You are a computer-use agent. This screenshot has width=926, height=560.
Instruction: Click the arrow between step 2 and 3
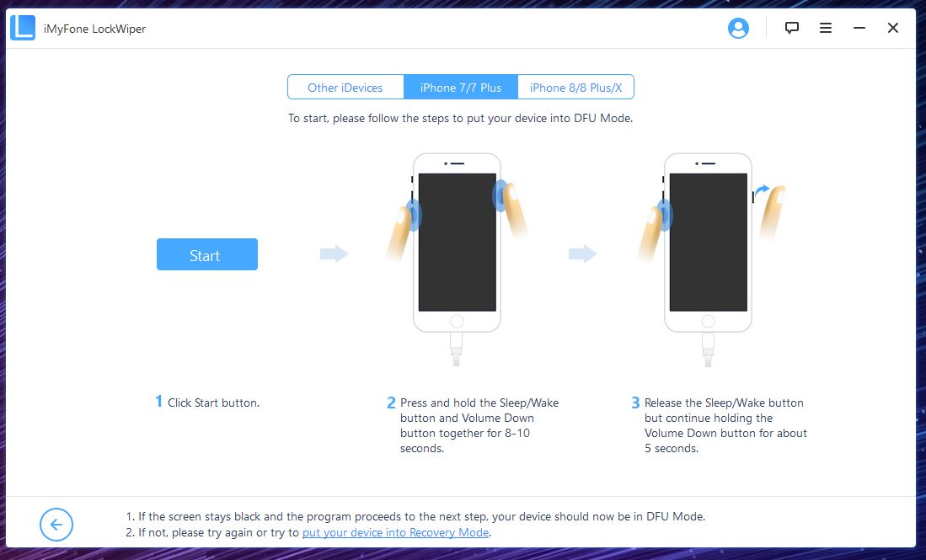coord(583,253)
